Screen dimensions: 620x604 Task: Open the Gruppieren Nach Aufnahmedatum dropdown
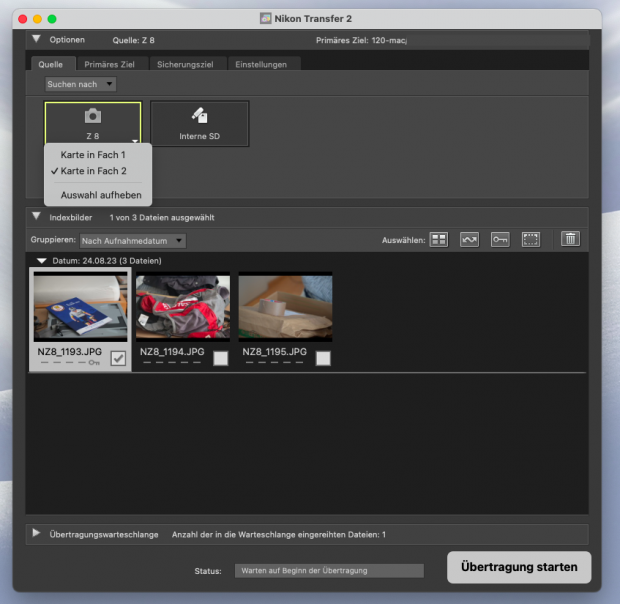[132, 241]
